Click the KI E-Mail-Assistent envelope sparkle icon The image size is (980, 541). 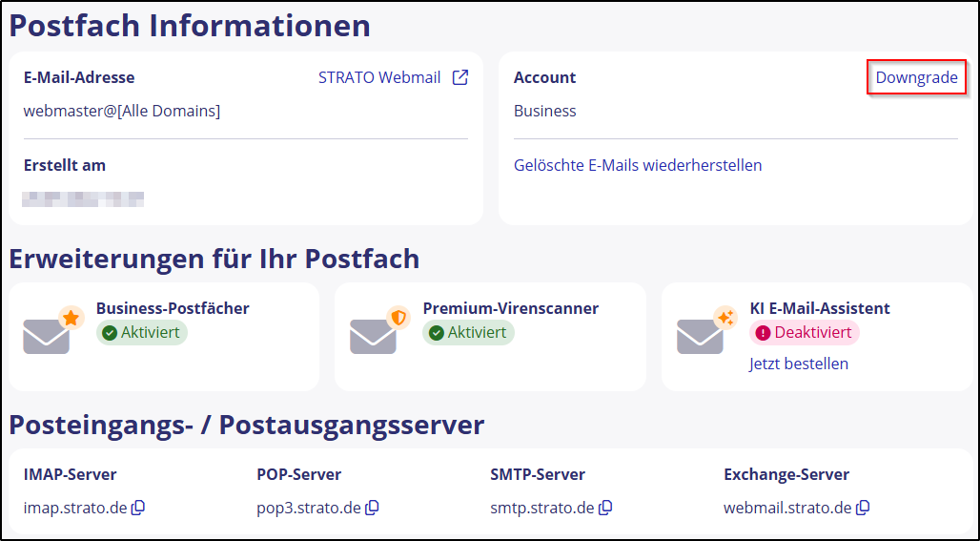pyautogui.click(x=706, y=329)
